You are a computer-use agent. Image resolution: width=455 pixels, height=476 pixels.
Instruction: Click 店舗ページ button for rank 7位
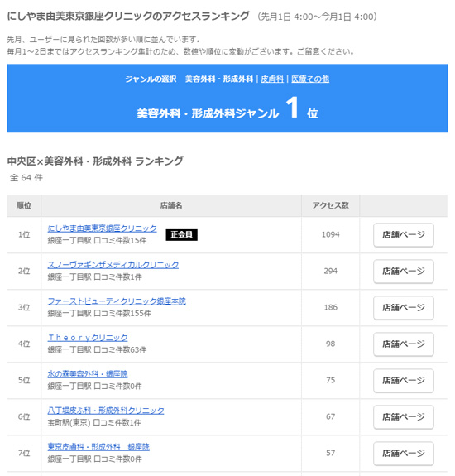(x=404, y=454)
